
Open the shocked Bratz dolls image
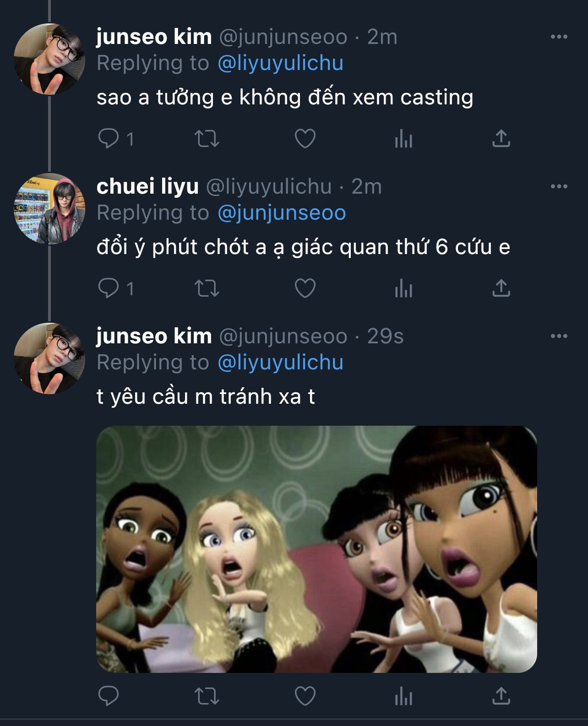point(316,549)
